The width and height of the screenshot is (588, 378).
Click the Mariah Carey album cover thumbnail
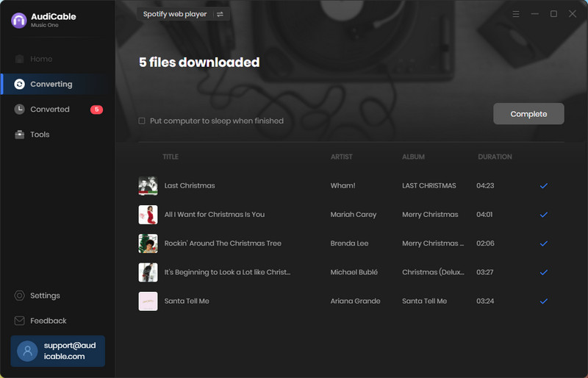(x=148, y=215)
